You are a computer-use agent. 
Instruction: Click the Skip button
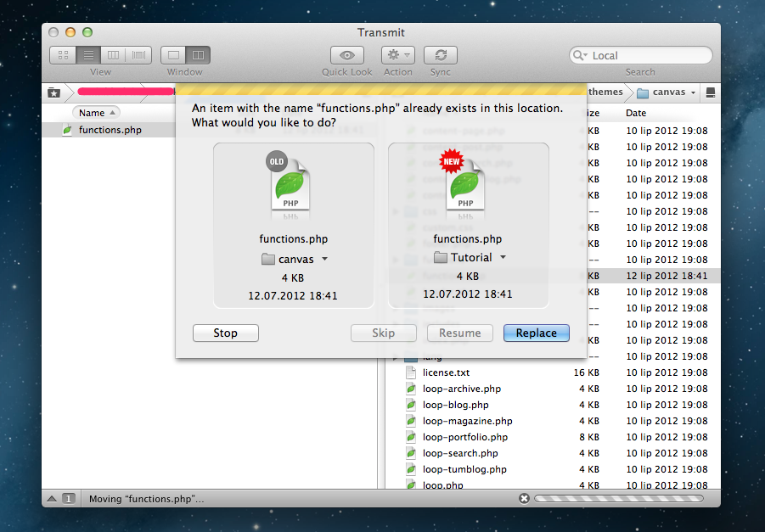(x=384, y=333)
